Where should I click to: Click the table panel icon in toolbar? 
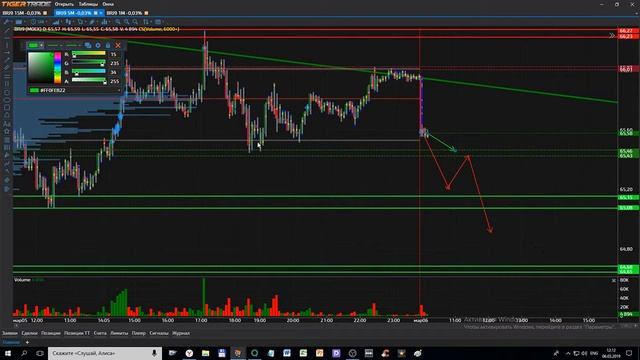pos(158,22)
